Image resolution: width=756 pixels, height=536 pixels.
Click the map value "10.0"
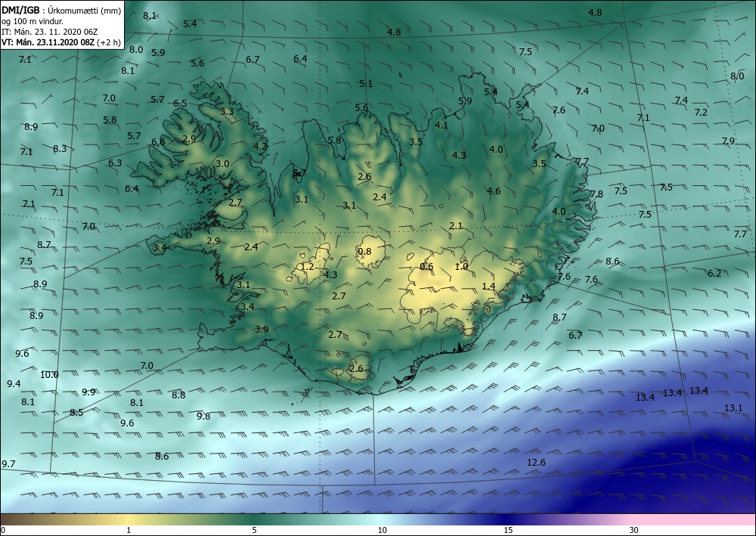[x=49, y=374]
